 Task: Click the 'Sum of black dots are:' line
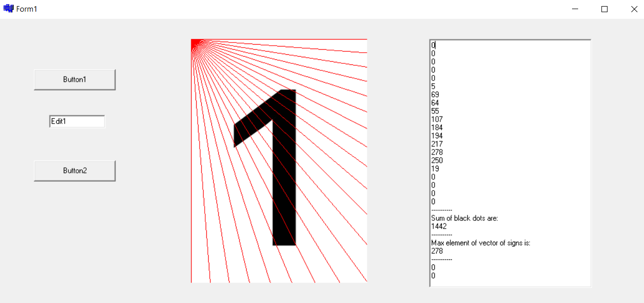pyautogui.click(x=465, y=218)
